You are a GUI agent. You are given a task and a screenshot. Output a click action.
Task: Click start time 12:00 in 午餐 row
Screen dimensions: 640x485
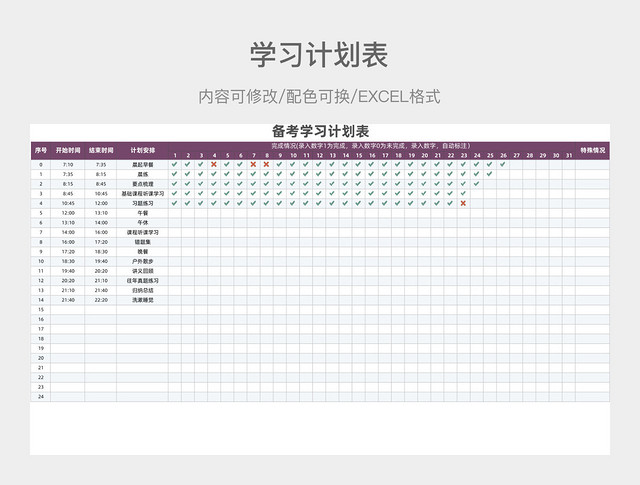(68, 213)
